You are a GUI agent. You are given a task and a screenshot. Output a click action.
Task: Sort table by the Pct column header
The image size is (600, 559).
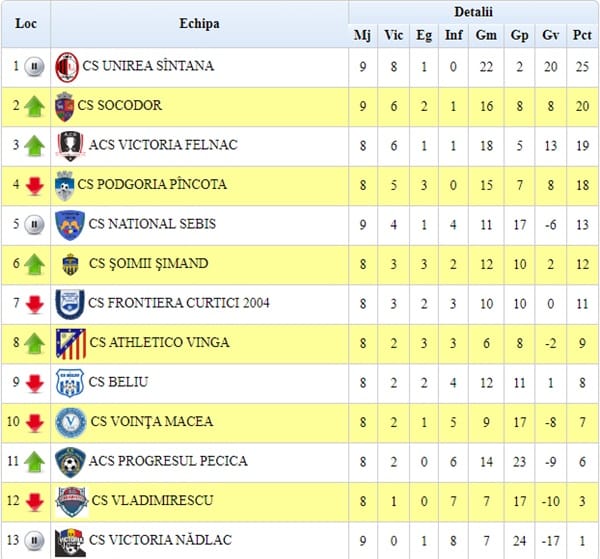pyautogui.click(x=582, y=35)
